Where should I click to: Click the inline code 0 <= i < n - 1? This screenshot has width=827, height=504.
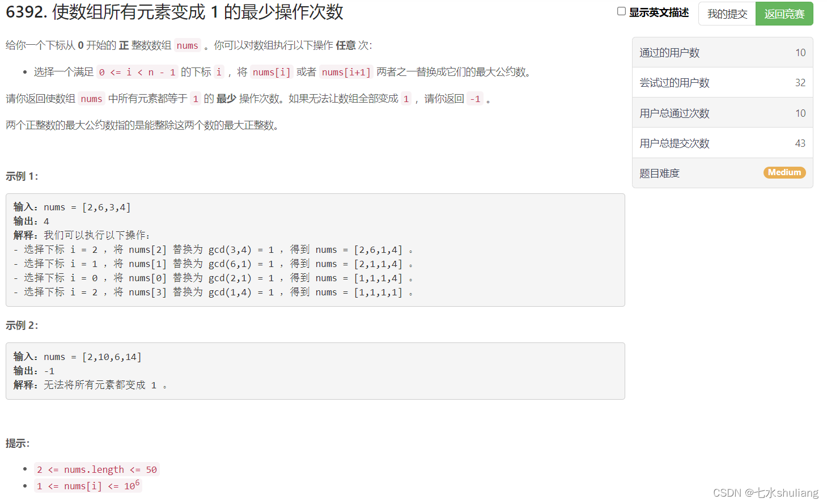pyautogui.click(x=137, y=72)
